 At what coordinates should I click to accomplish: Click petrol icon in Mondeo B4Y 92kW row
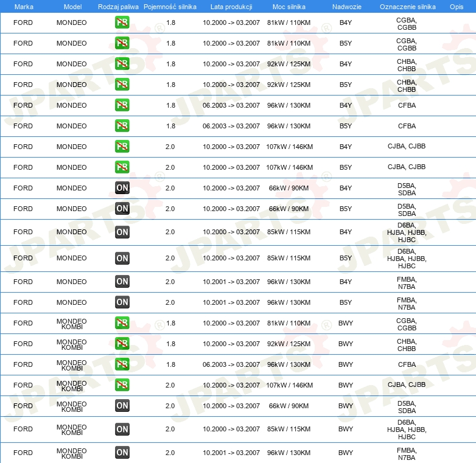pos(122,64)
